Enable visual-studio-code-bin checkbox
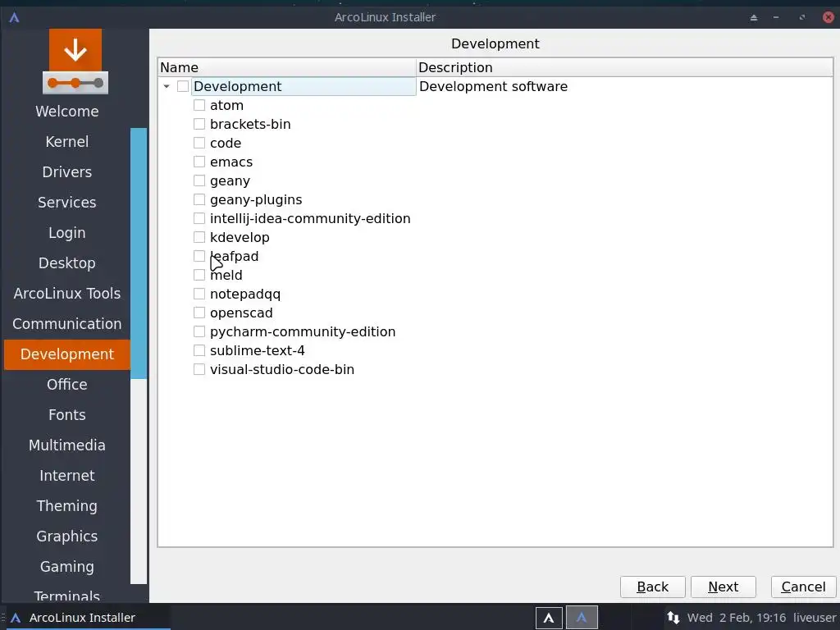Viewport: 840px width, 630px height. point(199,369)
